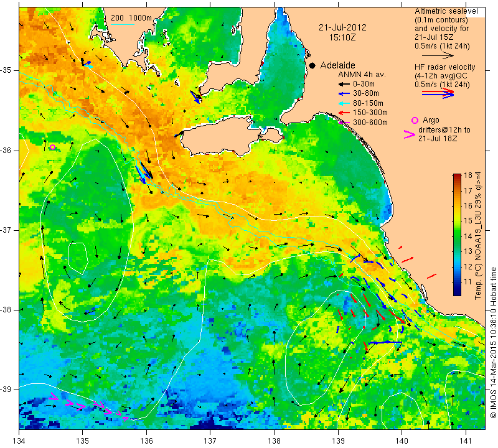Click the 'HF radar velocity' legend text
The width and height of the screenshot is (498, 448).
coord(444,67)
